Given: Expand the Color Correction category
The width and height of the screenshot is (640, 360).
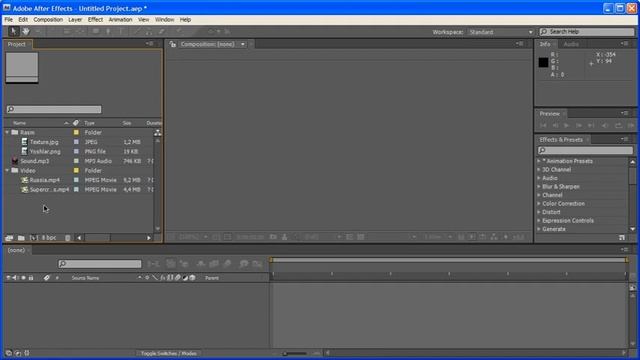Looking at the screenshot, I should (x=539, y=203).
